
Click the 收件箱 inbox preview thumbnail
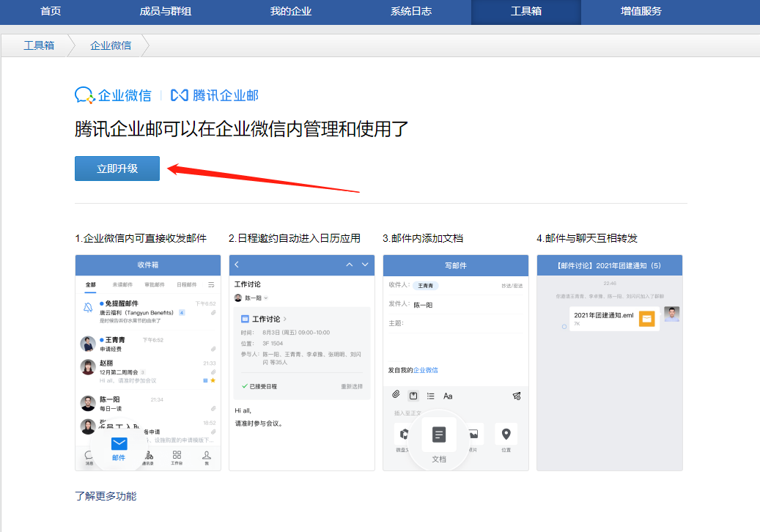pos(148,363)
